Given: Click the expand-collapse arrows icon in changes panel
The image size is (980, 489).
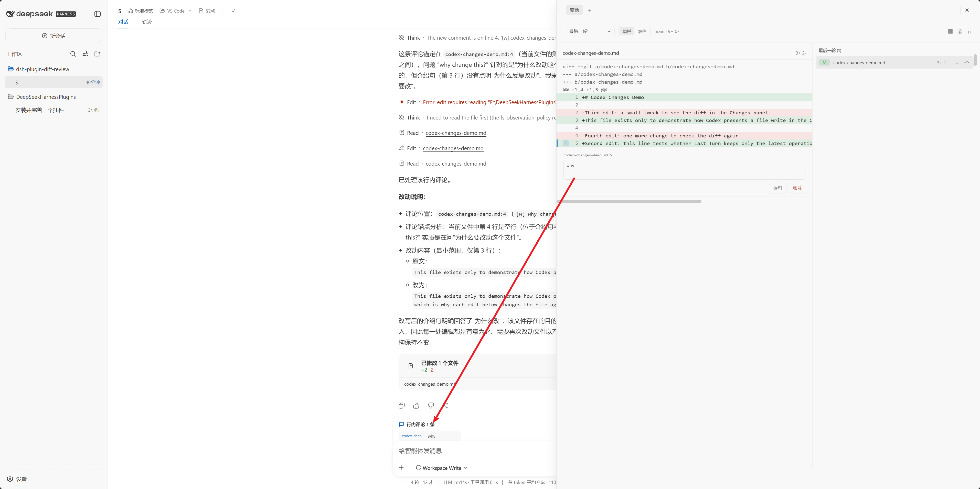Looking at the screenshot, I should (x=960, y=31).
